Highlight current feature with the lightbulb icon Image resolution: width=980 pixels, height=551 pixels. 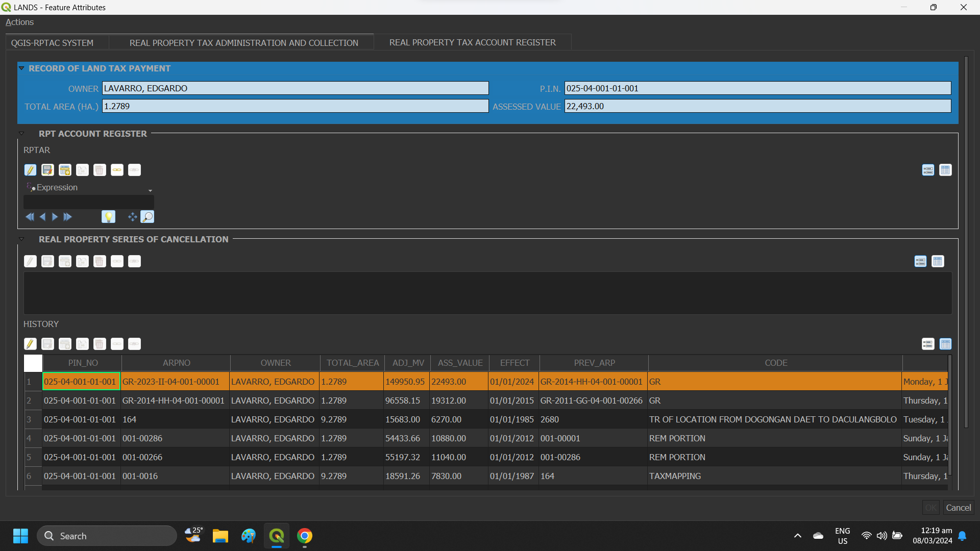(109, 216)
